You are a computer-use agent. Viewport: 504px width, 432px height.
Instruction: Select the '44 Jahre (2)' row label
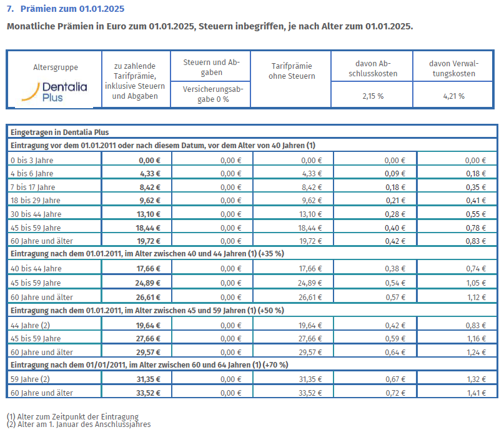coord(30,325)
